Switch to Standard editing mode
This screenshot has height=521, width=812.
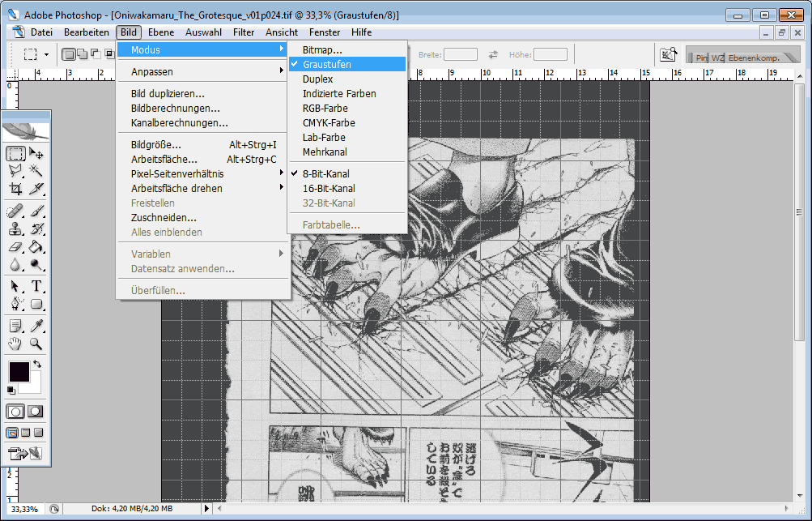pyautogui.click(x=15, y=412)
